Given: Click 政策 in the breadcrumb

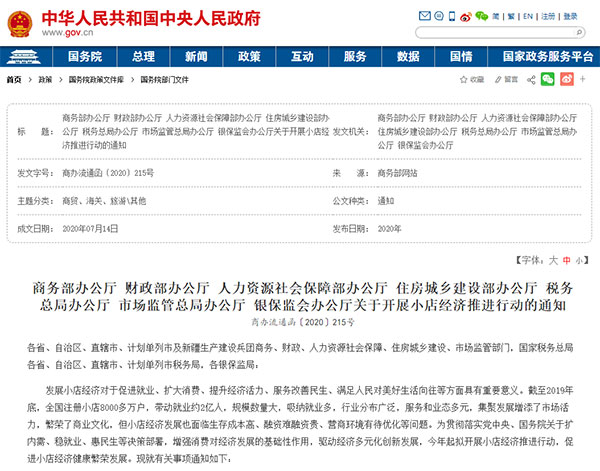Looking at the screenshot, I should (x=45, y=80).
